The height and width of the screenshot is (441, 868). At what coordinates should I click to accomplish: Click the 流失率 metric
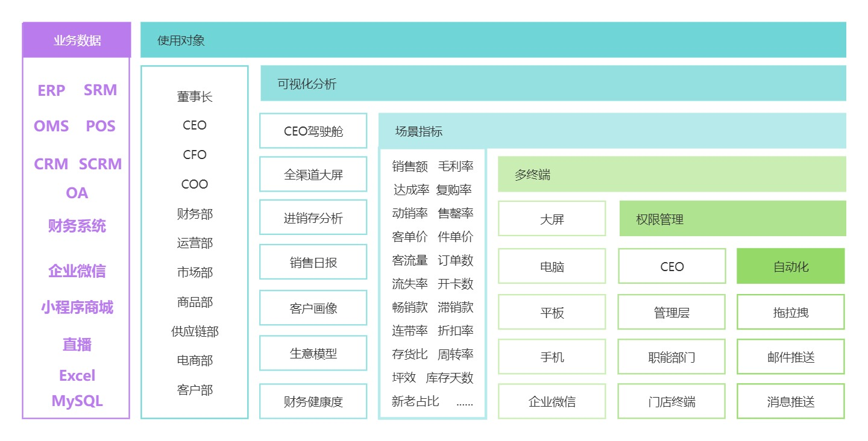pos(410,284)
